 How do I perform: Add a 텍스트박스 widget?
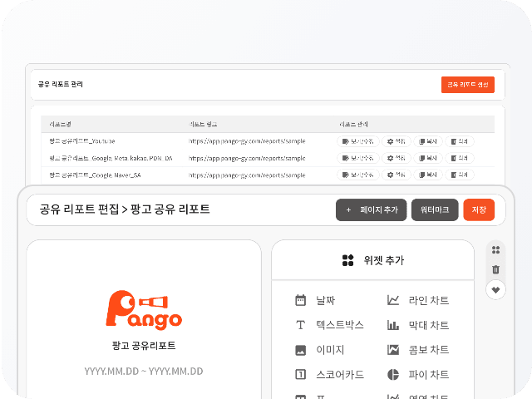point(329,325)
